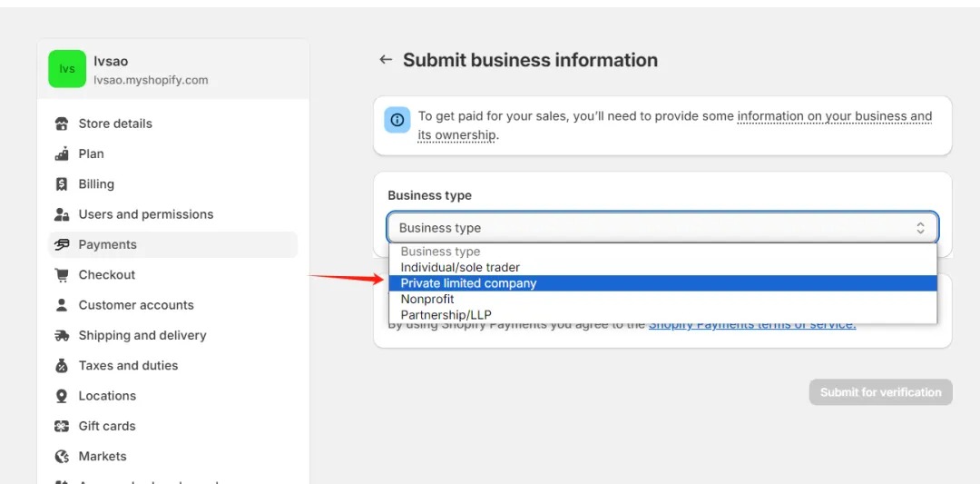Go back using the left arrow icon

tap(386, 60)
